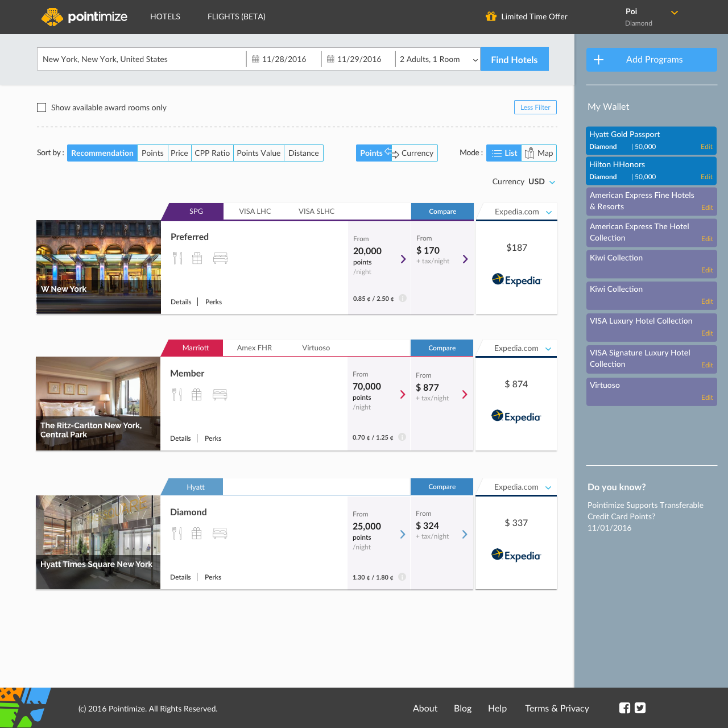
Task: Edit Hyatt Gold Passport in wallet
Action: tap(706, 147)
